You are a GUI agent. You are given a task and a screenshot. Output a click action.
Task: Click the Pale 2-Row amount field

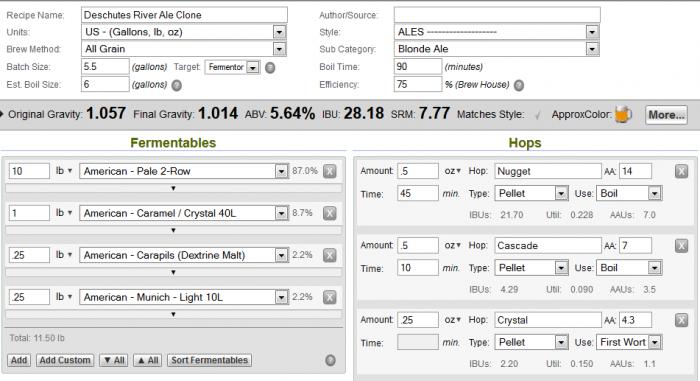[x=29, y=171]
